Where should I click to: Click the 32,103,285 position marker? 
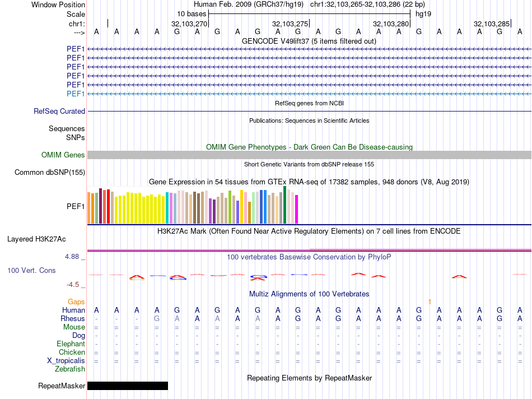click(491, 24)
